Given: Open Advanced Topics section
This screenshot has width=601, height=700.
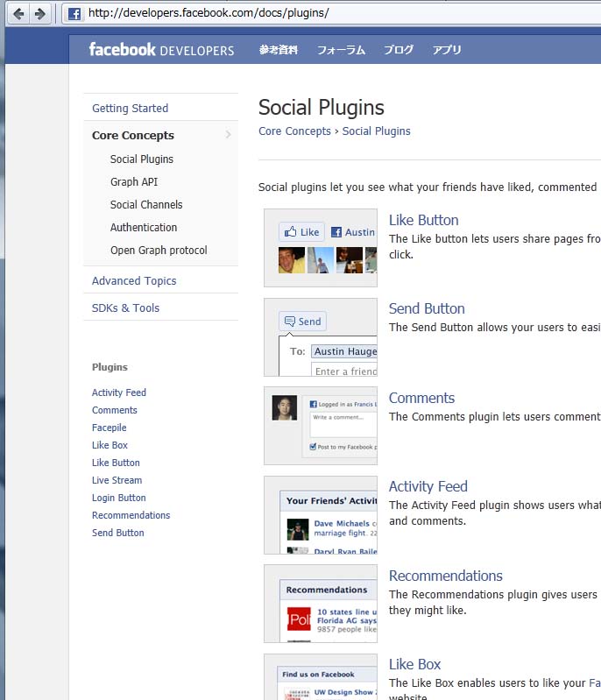Looking at the screenshot, I should click(134, 281).
